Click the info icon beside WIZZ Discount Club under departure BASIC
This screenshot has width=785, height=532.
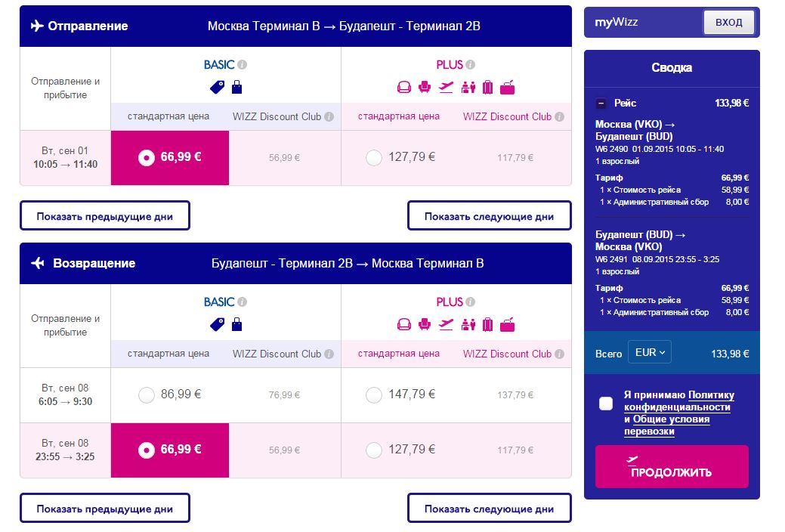pyautogui.click(x=329, y=116)
